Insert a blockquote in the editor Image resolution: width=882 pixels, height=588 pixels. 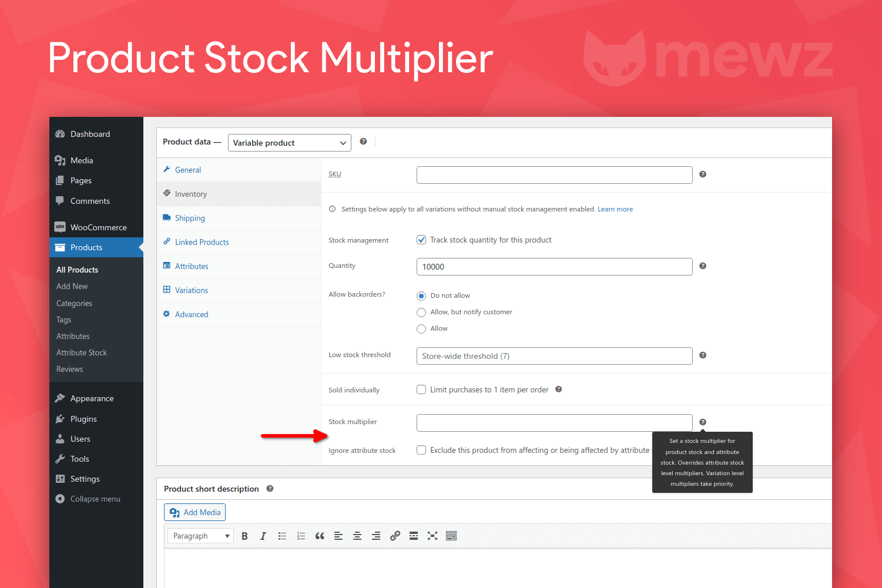[x=320, y=536]
